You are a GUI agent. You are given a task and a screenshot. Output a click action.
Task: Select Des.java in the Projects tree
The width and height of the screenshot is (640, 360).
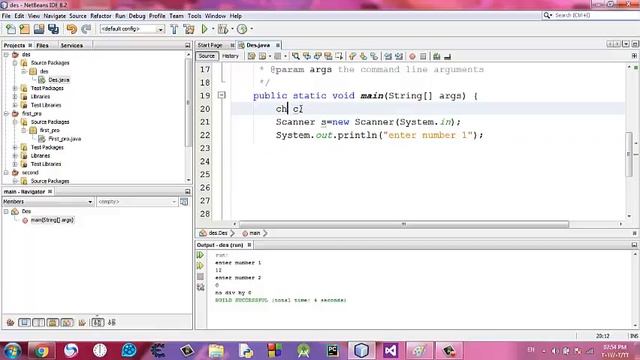(59, 80)
